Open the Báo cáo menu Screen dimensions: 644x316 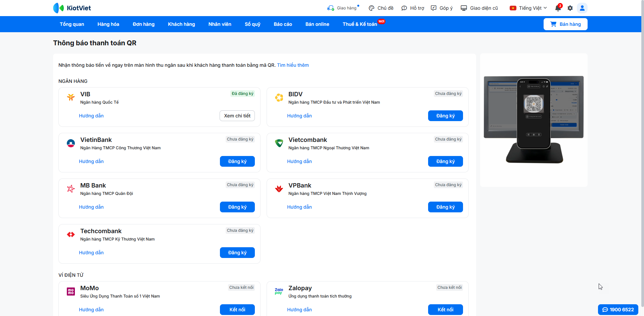tap(283, 24)
